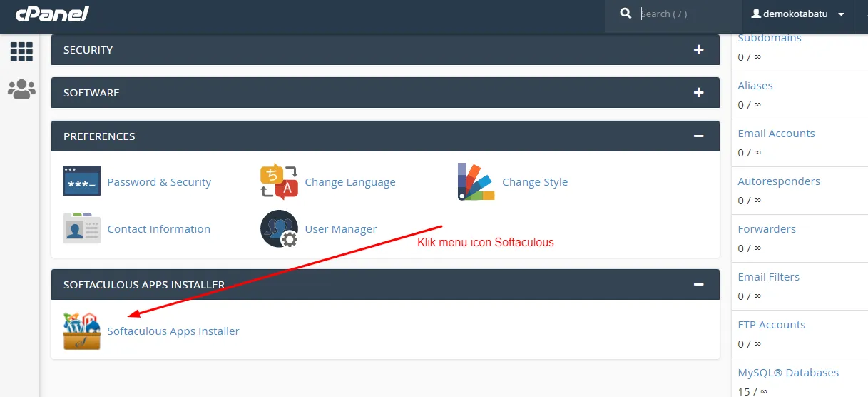Viewport: 868px width, 397px height.
Task: Open MySQL Databases in the statistics sidebar
Action: coord(788,373)
